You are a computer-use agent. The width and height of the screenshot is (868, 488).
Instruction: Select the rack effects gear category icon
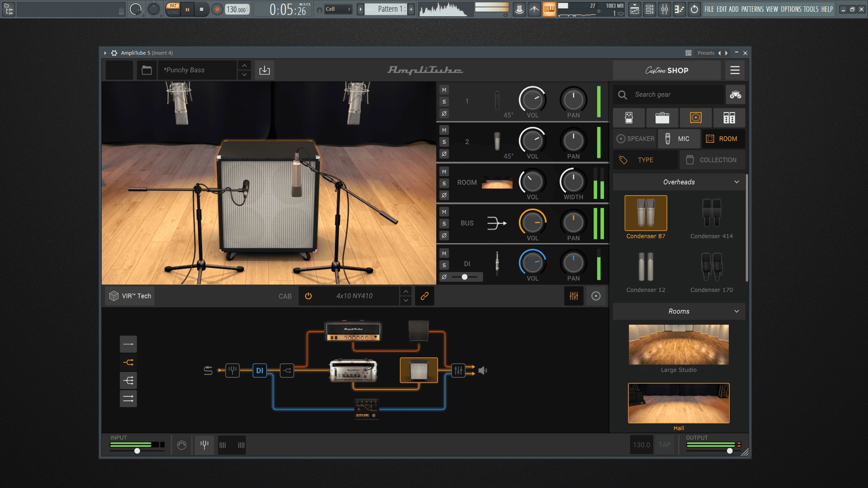729,117
